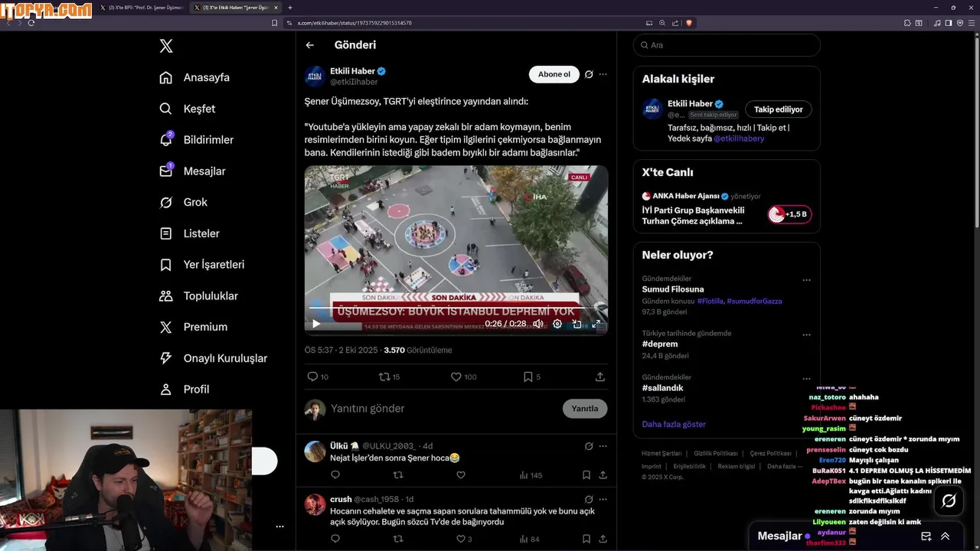Viewport: 980px width, 551px height.
Task: Mute the video volume
Action: click(538, 324)
